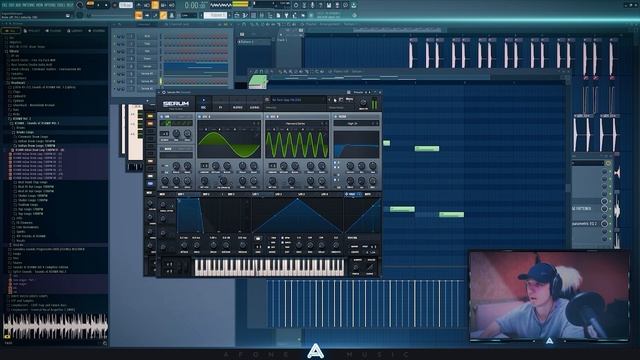This screenshot has height=360, width=640.
Task: Click the Serum MASTER volume knob
Action: [x=363, y=102]
